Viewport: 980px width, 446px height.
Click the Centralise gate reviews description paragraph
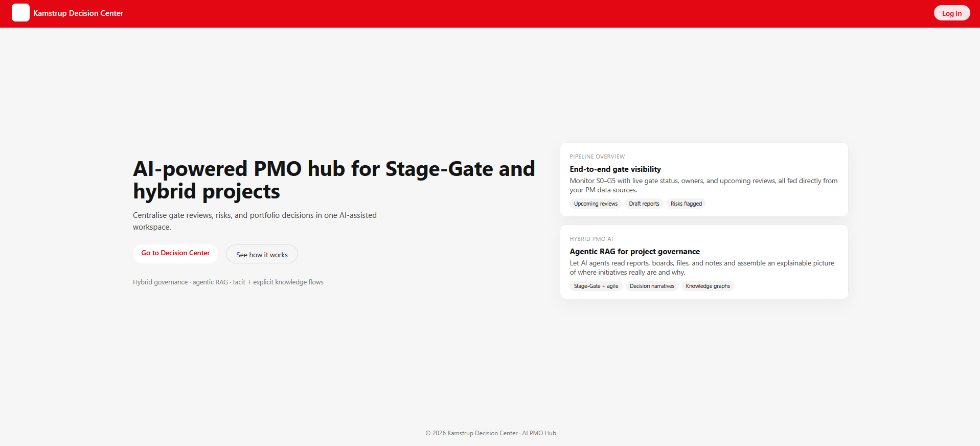coord(255,221)
